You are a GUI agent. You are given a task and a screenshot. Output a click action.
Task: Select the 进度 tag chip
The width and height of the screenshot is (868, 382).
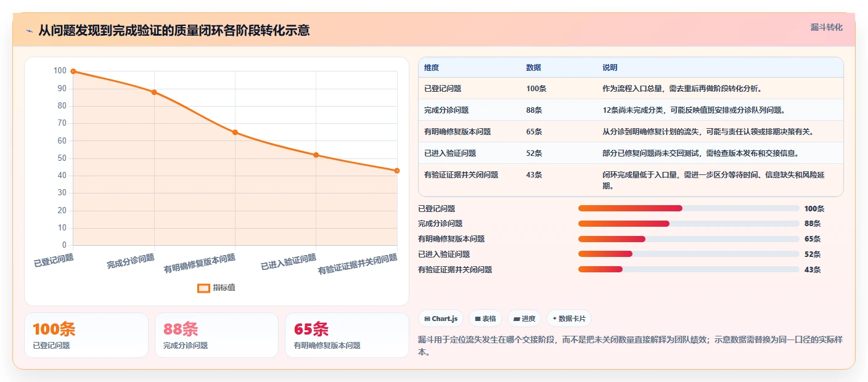(524, 319)
